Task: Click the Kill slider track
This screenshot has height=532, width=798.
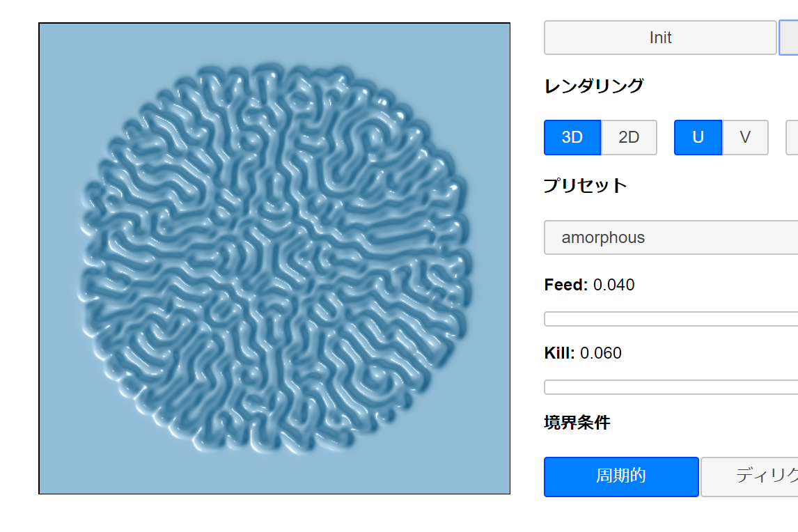Action: (671, 387)
